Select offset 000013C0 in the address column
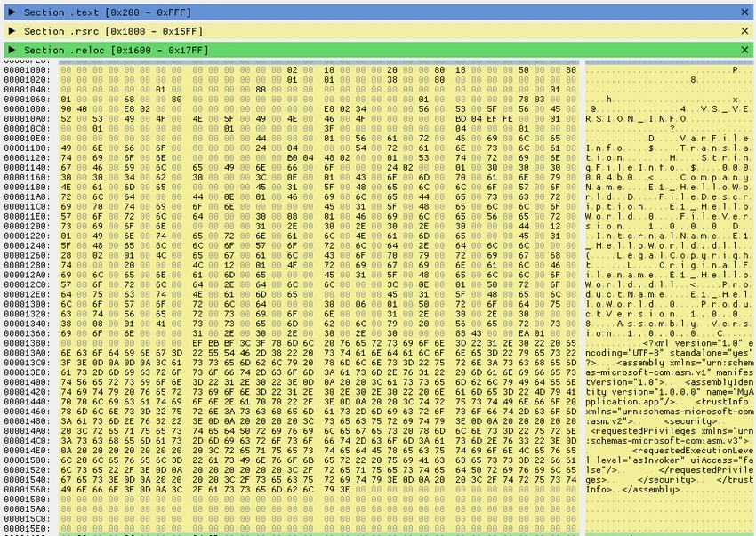 [27, 363]
